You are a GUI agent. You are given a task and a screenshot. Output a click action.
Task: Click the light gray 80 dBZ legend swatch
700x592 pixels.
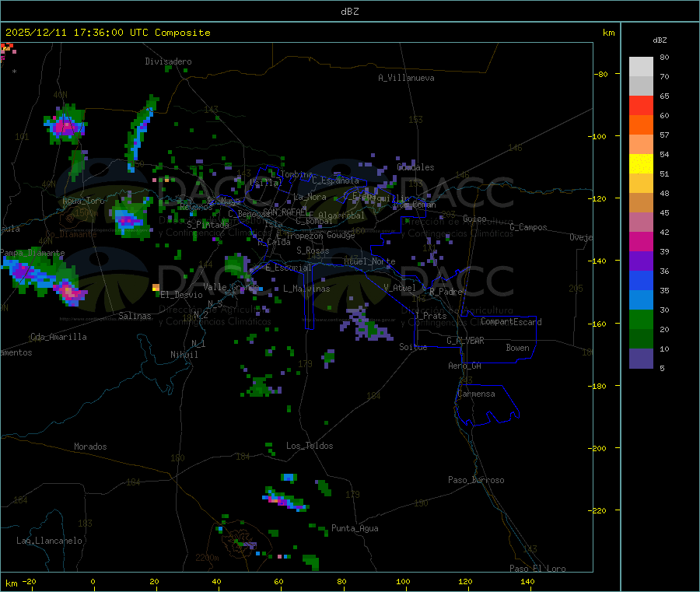click(641, 67)
